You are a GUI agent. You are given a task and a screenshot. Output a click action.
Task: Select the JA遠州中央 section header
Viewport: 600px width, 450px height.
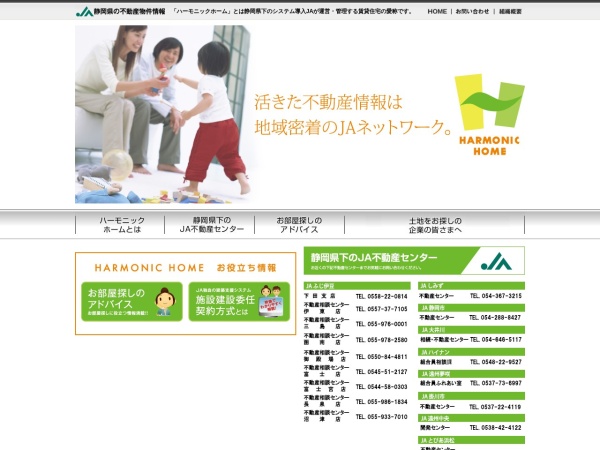471,418
